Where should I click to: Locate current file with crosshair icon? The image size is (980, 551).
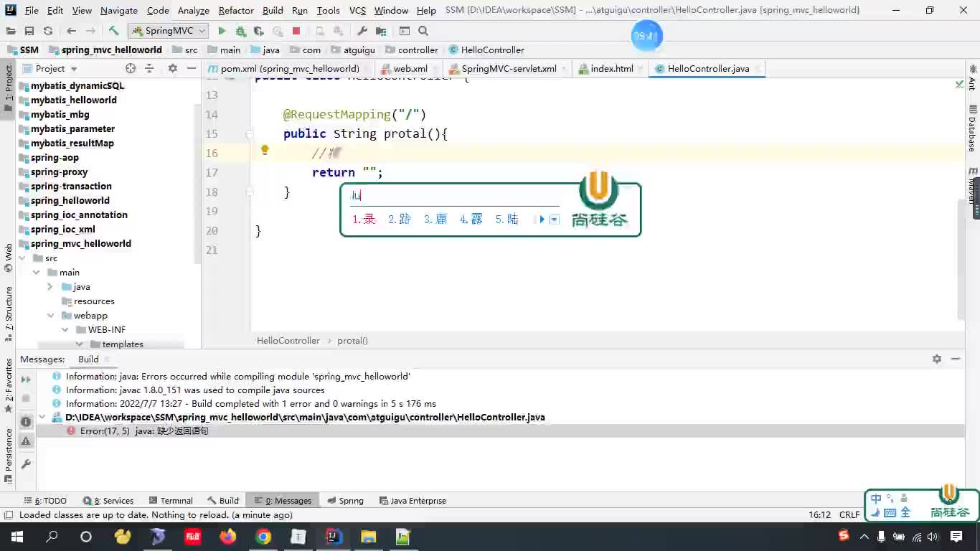(131, 68)
